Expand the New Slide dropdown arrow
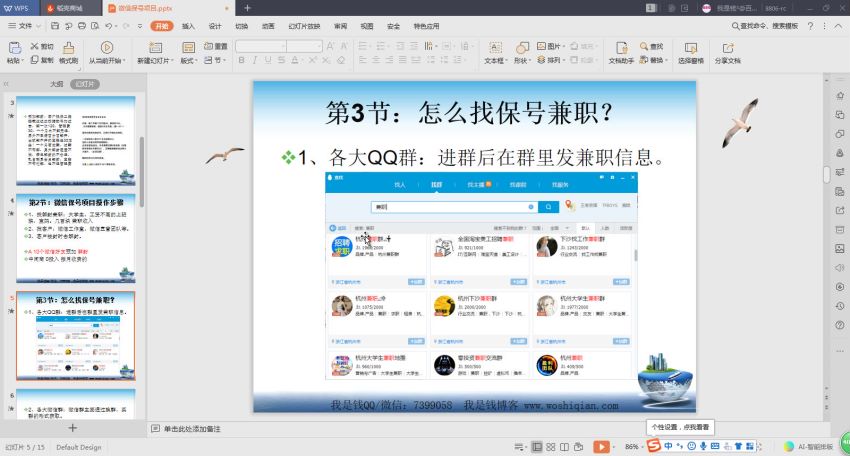This screenshot has height=456, width=850. point(172,61)
